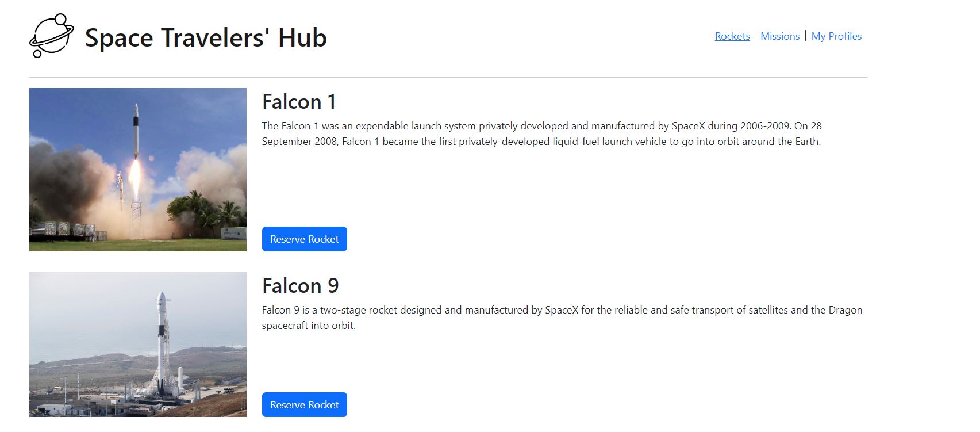Select the Falcon 1 launch photo
Image resolution: width=980 pixels, height=432 pixels.
(x=138, y=170)
